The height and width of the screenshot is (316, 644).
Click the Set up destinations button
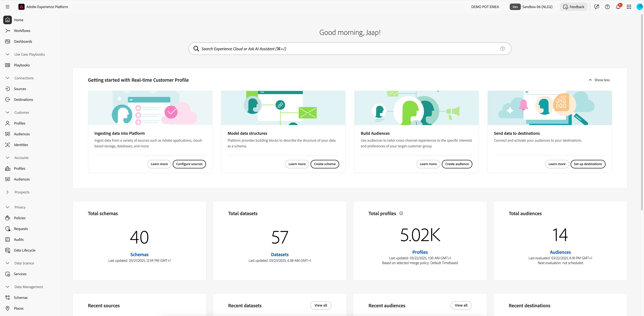[588, 164]
